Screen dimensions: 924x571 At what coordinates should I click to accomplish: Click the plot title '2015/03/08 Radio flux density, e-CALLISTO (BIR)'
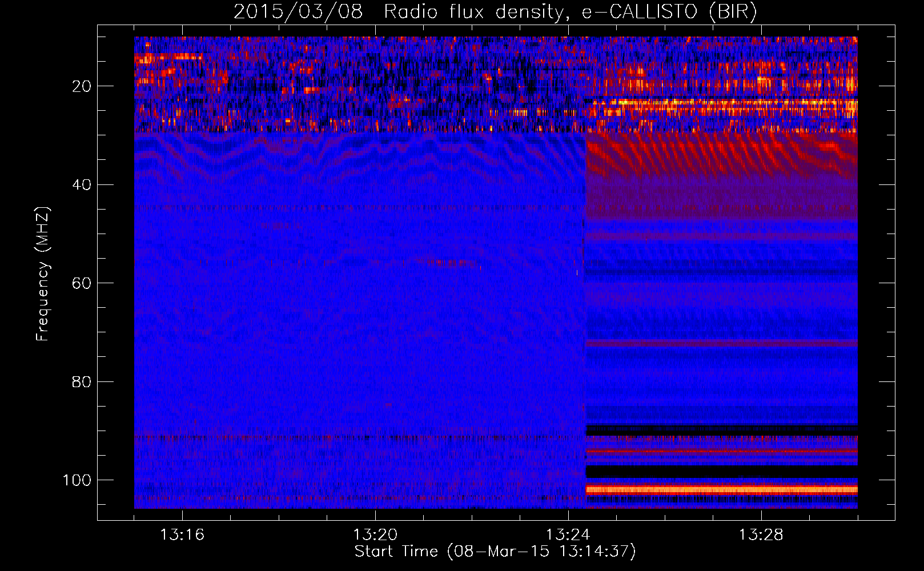click(x=495, y=12)
